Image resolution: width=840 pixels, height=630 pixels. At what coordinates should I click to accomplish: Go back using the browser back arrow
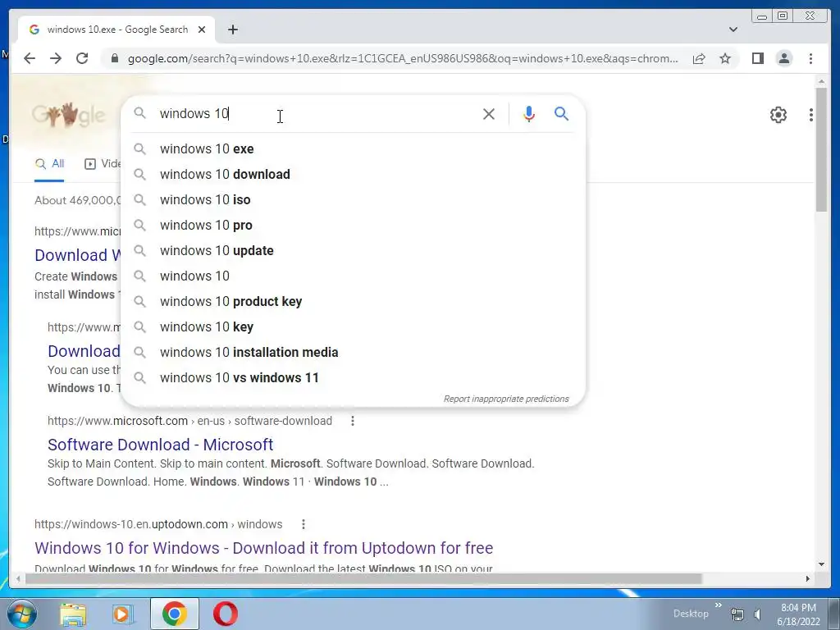click(30, 58)
